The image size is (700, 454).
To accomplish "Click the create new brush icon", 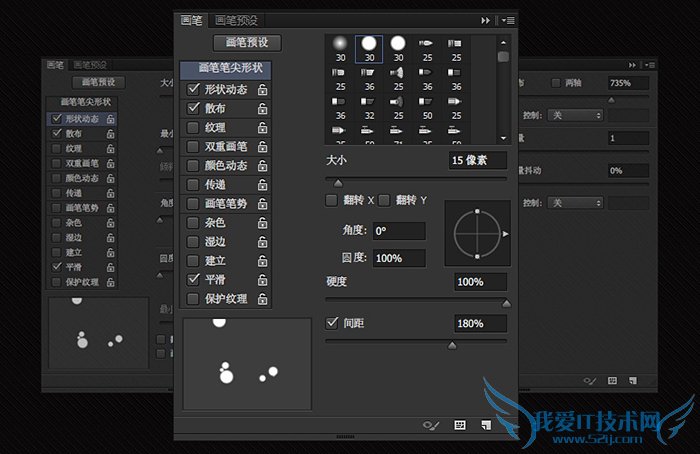I will (486, 425).
